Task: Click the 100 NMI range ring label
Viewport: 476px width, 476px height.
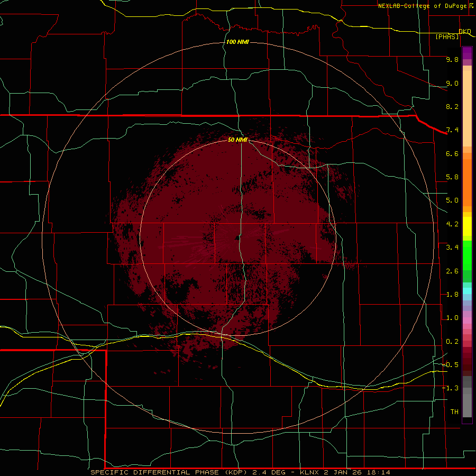Action: point(237,42)
